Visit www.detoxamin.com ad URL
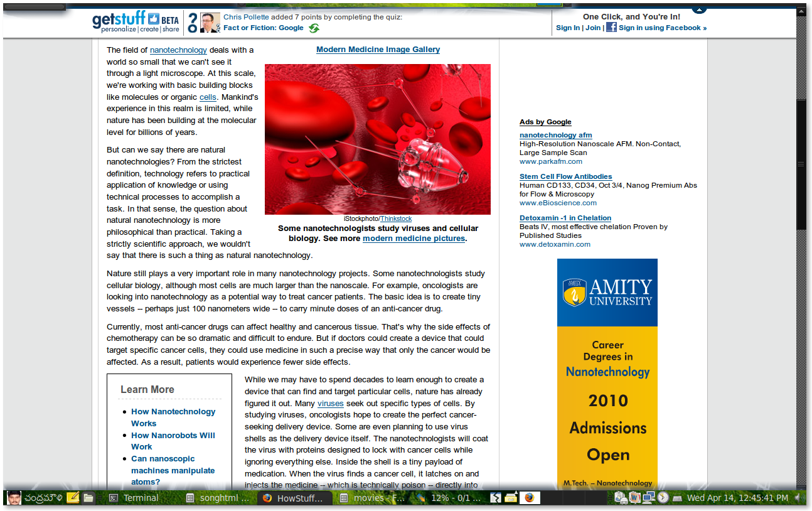 tap(555, 244)
